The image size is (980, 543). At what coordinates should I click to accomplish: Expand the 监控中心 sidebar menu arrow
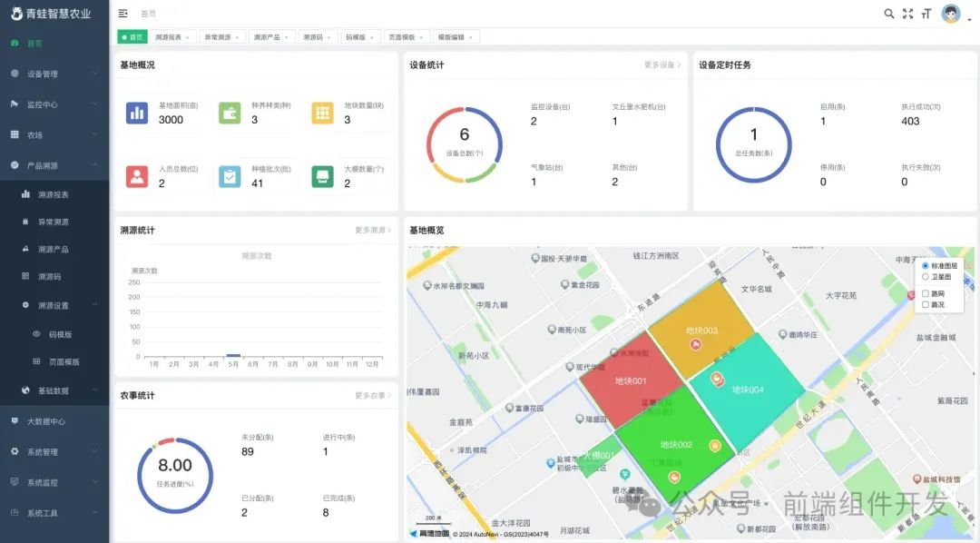[95, 104]
